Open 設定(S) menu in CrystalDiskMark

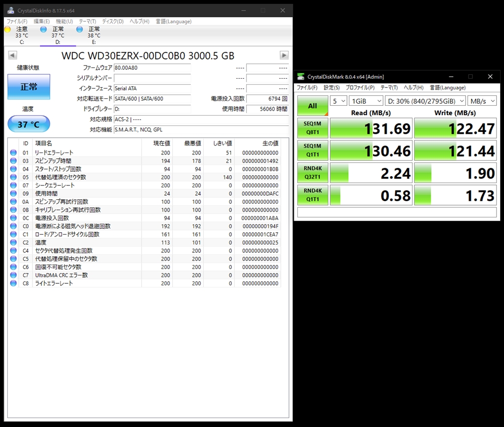click(x=332, y=88)
